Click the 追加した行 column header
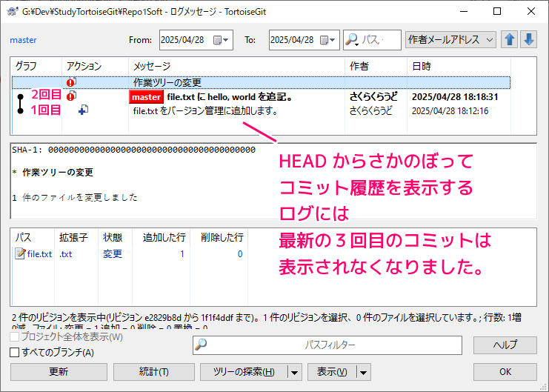 pyautogui.click(x=162, y=238)
